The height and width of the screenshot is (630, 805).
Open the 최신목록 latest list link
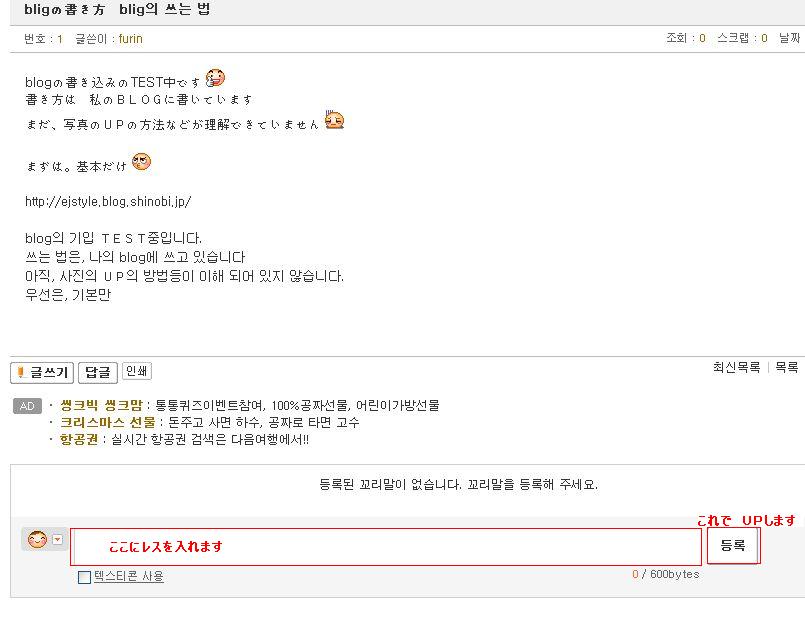[736, 368]
